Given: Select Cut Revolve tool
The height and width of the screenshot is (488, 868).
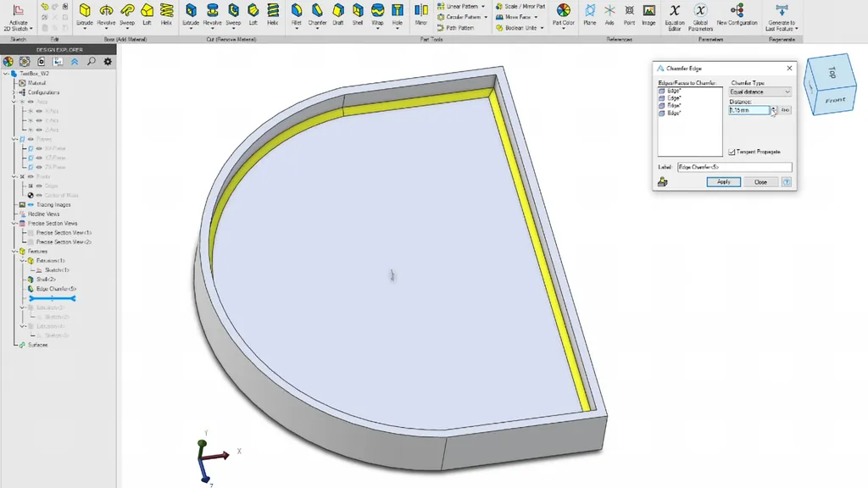Looking at the screenshot, I should point(212,15).
